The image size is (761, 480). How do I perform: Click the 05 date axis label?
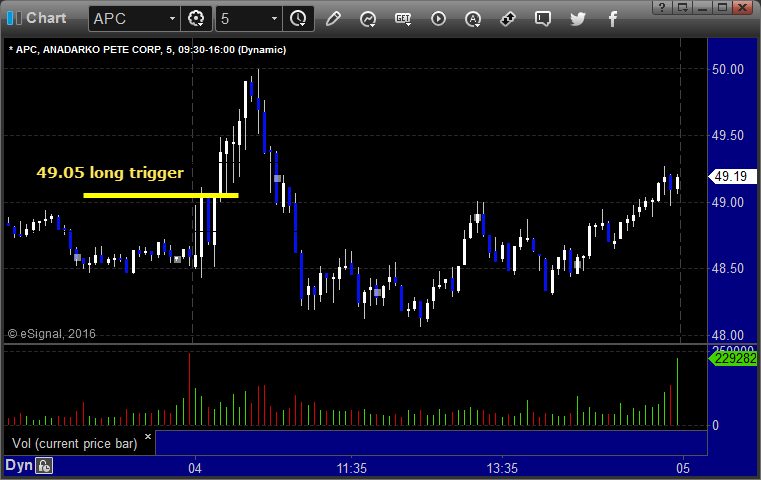coord(683,468)
